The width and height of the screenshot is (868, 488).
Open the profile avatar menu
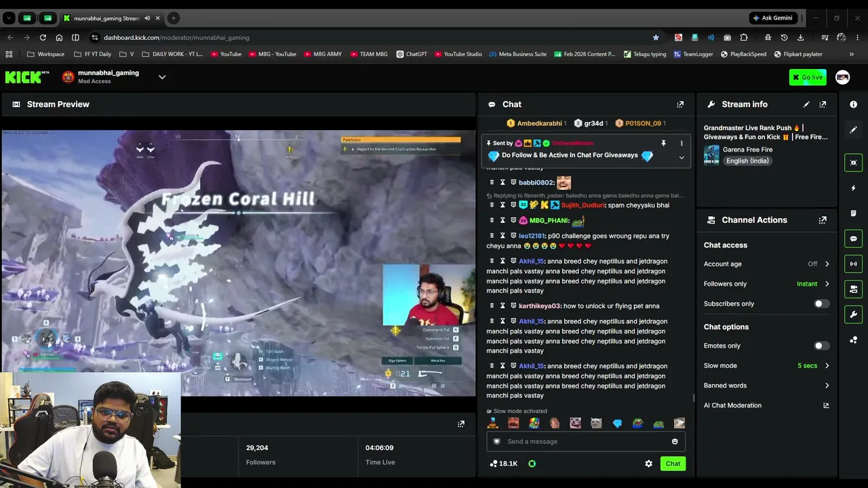coord(842,77)
